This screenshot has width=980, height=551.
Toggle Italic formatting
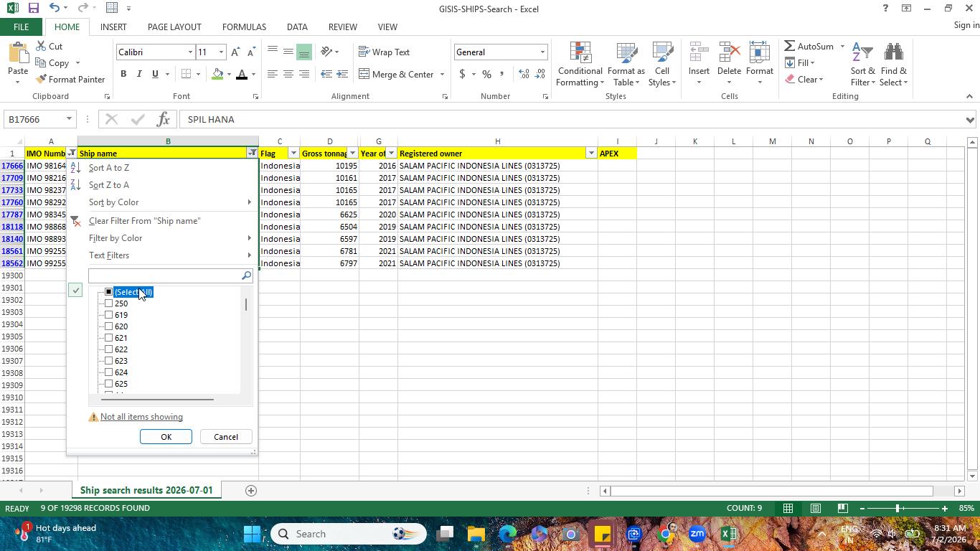139,74
